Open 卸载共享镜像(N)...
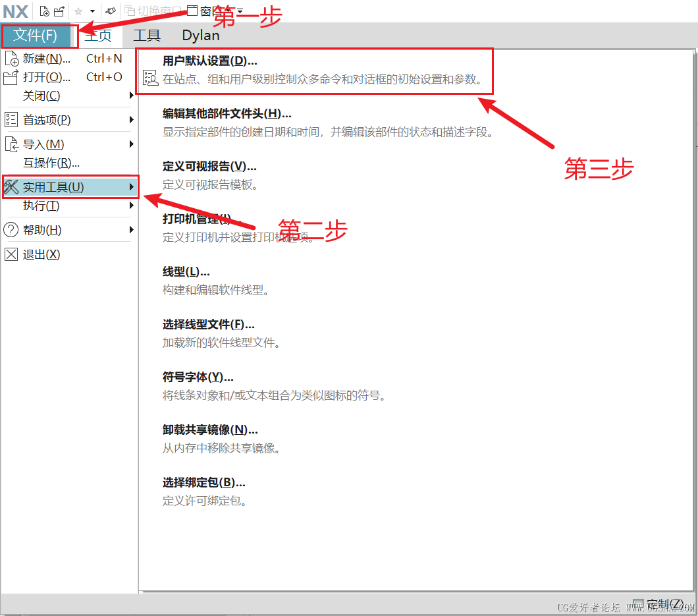Viewport: 698px width, 616px height. tap(210, 430)
